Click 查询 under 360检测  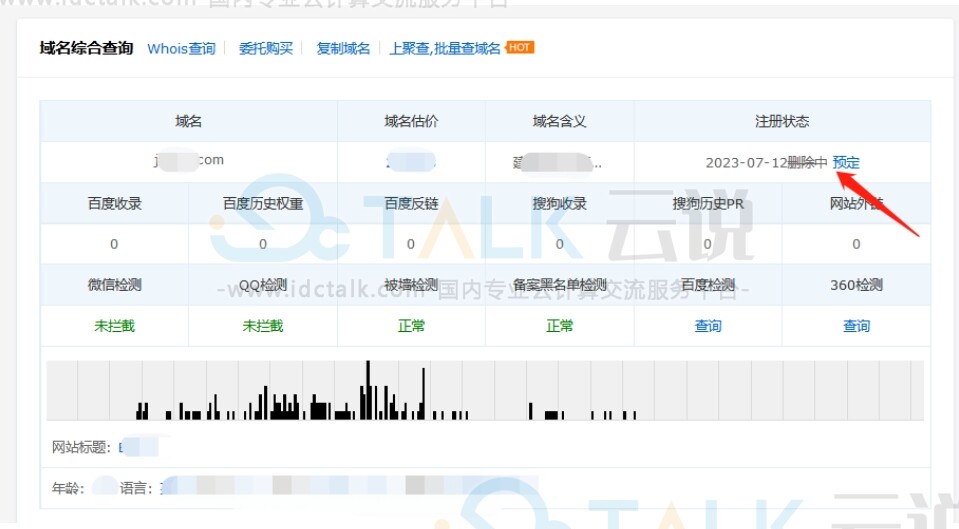click(x=856, y=326)
